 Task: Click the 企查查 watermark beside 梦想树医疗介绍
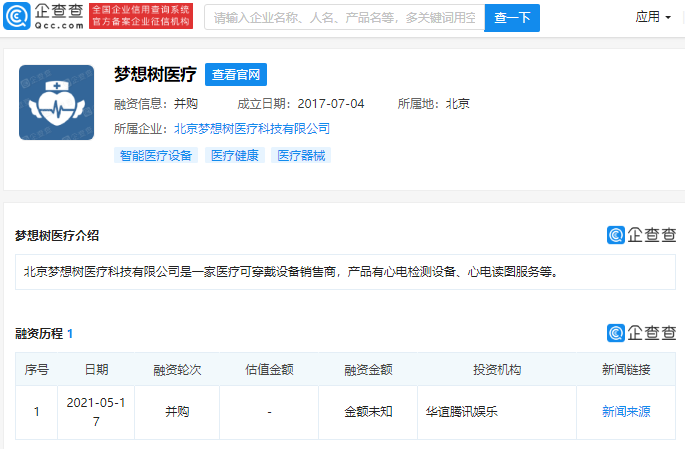[641, 235]
